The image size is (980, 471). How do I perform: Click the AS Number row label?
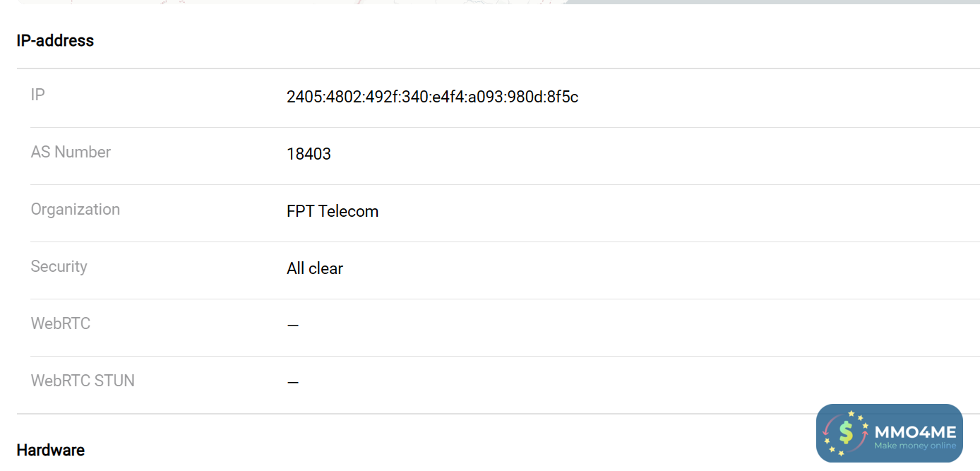71,152
